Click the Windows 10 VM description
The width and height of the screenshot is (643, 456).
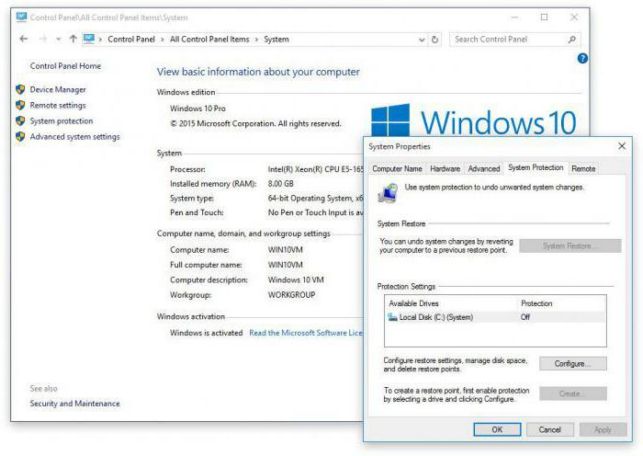[296, 280]
